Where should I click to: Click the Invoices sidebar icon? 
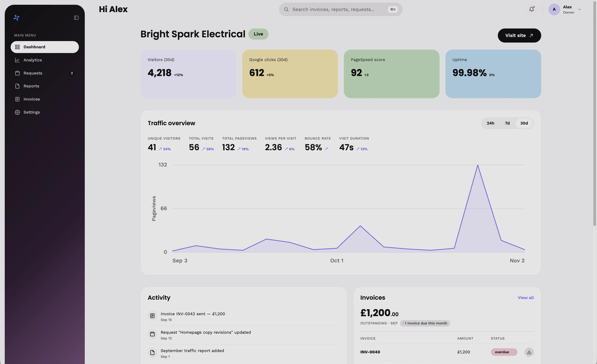tap(17, 99)
